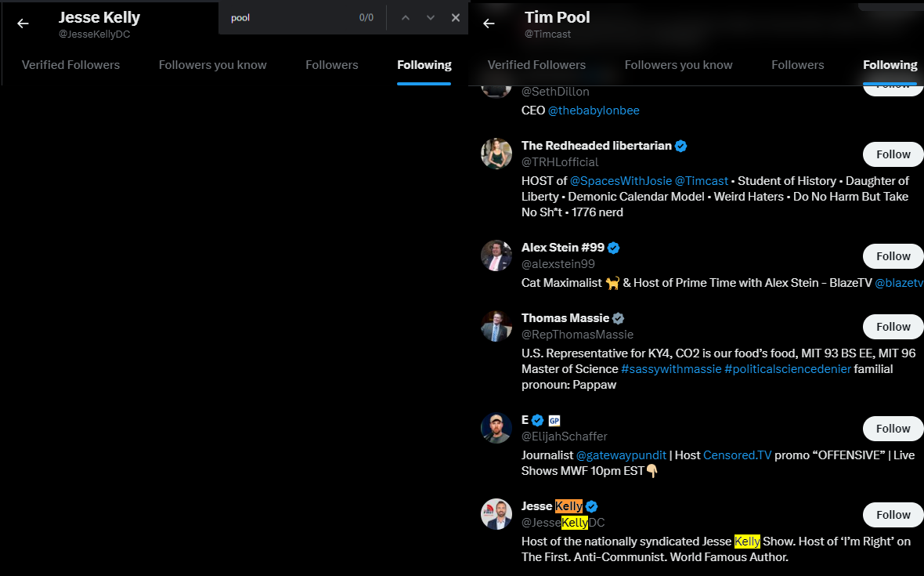This screenshot has height=576, width=924.
Task: Click the @ElijahSchaffer handle
Action: click(x=565, y=437)
